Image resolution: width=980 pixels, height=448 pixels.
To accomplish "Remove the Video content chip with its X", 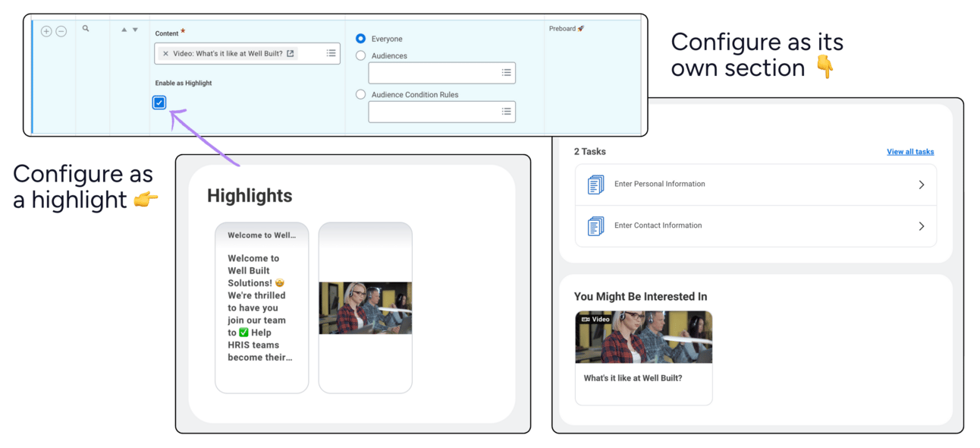I will 165,54.
